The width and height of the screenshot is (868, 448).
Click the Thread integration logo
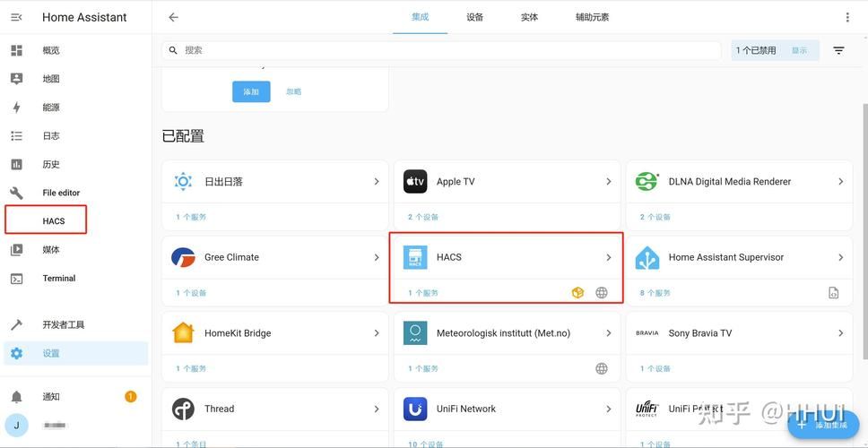[x=183, y=409]
